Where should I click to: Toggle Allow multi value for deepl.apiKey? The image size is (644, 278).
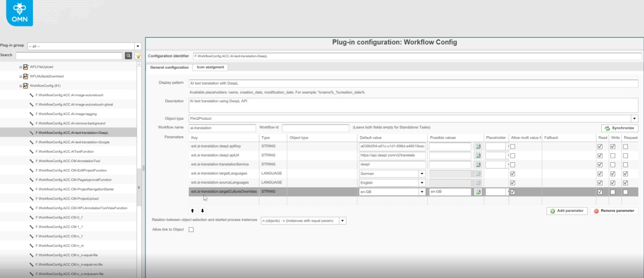tap(513, 146)
